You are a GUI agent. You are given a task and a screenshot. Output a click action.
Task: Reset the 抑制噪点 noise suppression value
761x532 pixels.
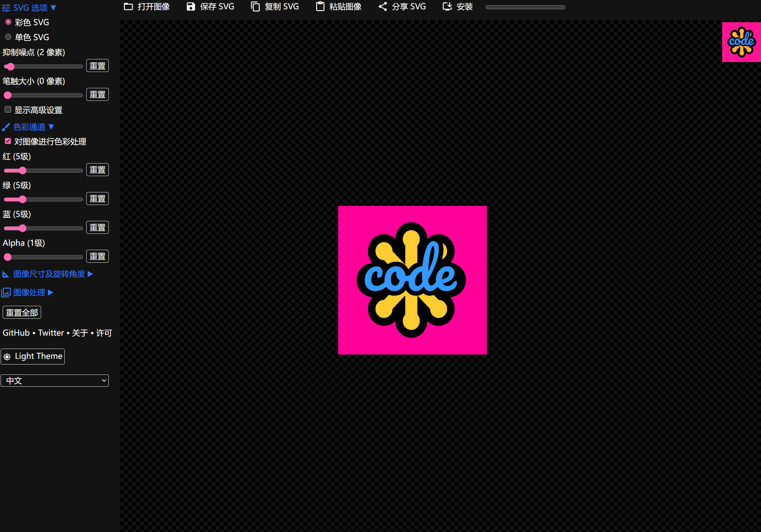click(97, 66)
